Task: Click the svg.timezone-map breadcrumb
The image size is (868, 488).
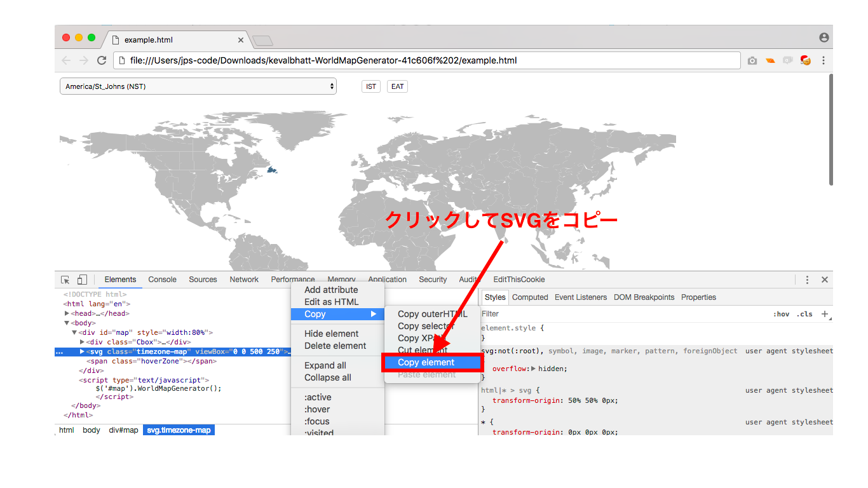Action: [x=179, y=430]
